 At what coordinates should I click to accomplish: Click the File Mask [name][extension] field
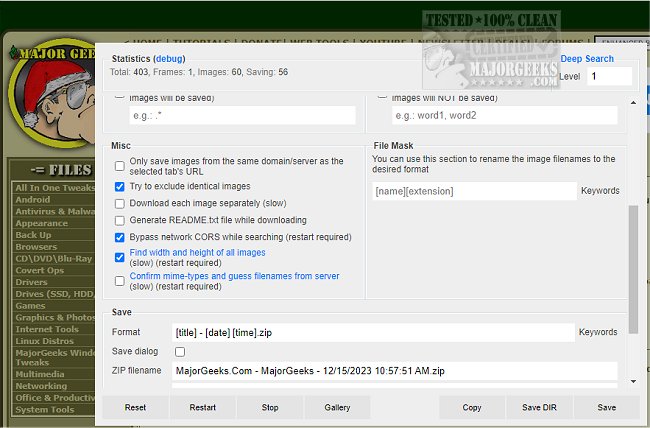click(x=474, y=191)
